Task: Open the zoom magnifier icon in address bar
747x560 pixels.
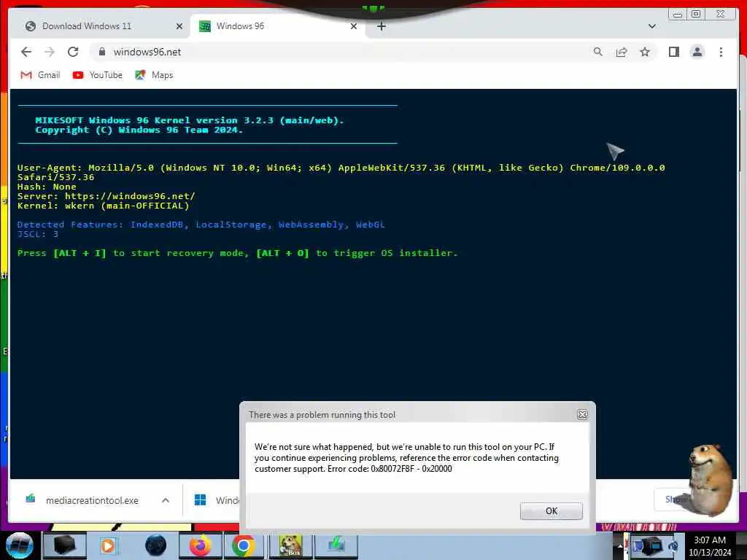Action: 598,52
